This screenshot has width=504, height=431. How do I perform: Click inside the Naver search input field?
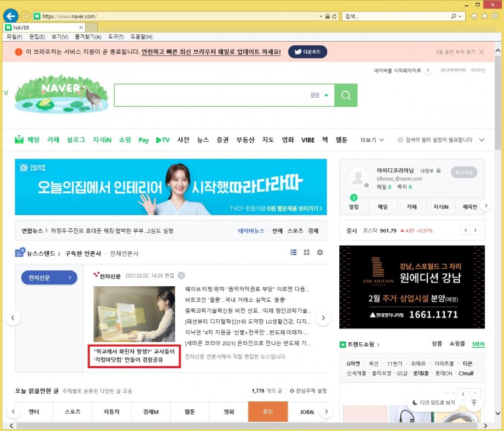(211, 95)
